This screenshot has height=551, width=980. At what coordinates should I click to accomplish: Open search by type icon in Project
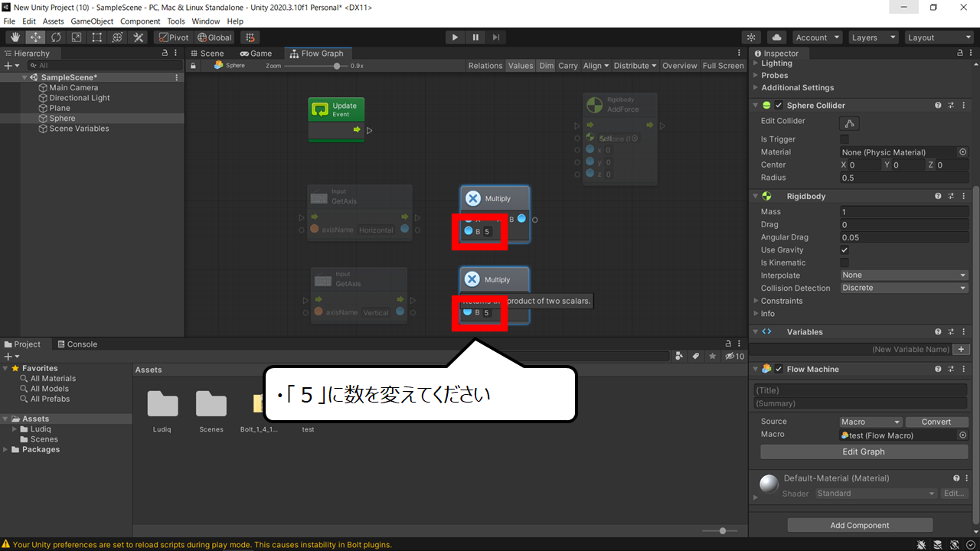[679, 357]
